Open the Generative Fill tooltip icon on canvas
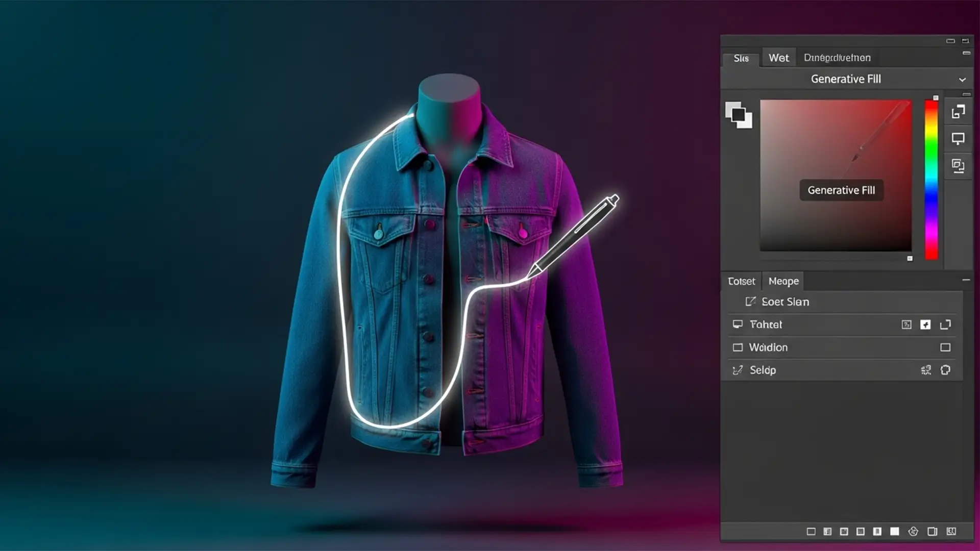The width and height of the screenshot is (980, 551). point(841,190)
